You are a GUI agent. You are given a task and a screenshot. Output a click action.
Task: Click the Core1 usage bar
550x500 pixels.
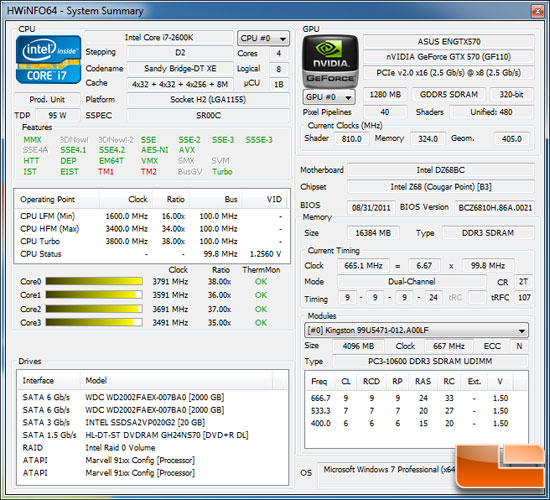pos(94,295)
